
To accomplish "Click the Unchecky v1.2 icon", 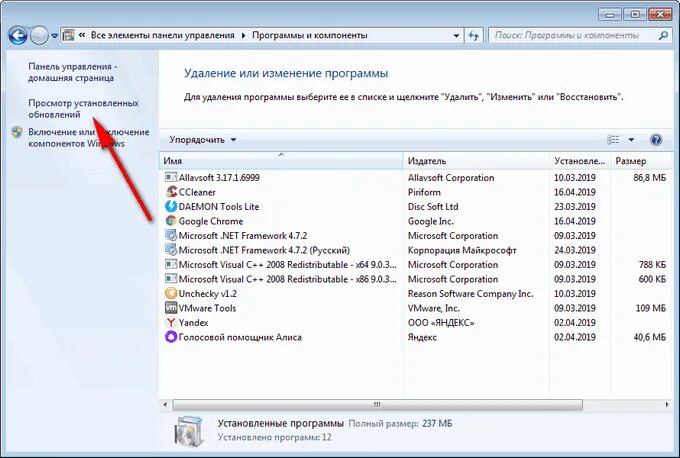I will 171,294.
